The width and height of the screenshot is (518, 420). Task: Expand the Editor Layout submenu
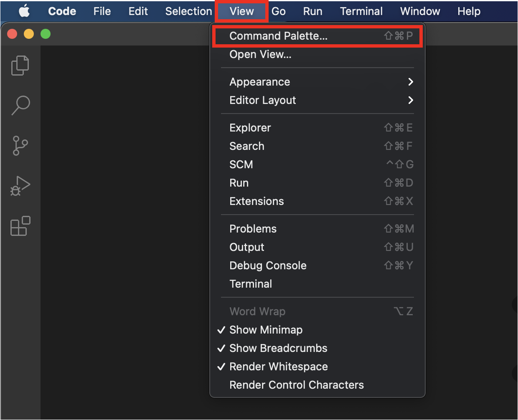[x=317, y=100]
